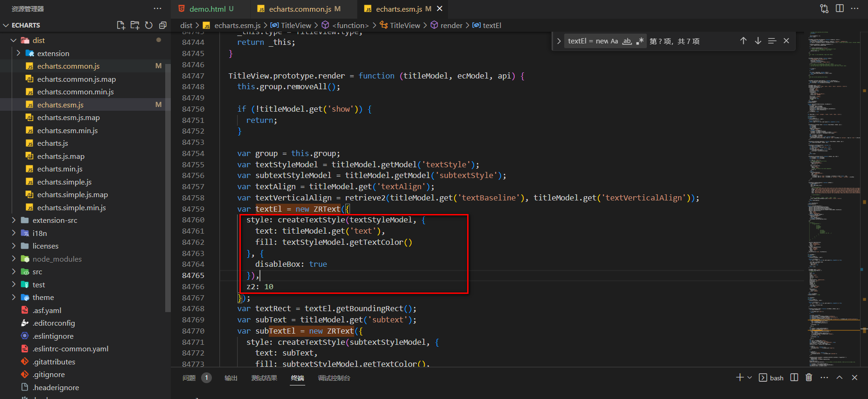Go to next find match

[758, 41]
